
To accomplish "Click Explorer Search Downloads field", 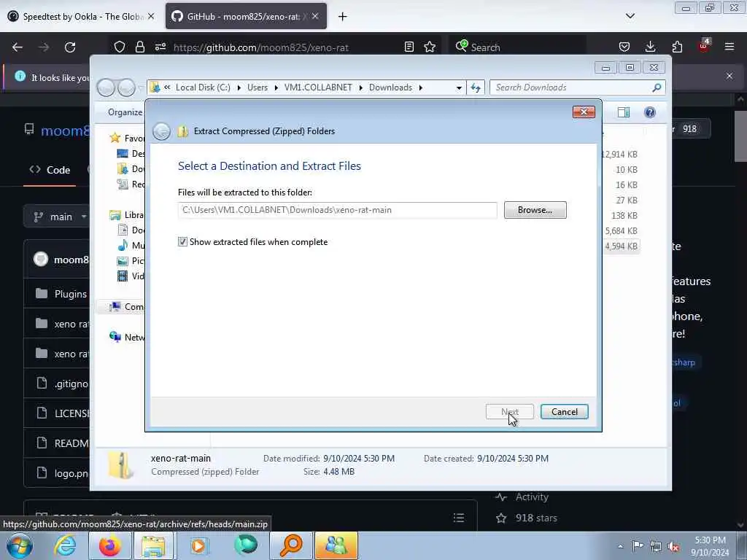I will coord(577,87).
